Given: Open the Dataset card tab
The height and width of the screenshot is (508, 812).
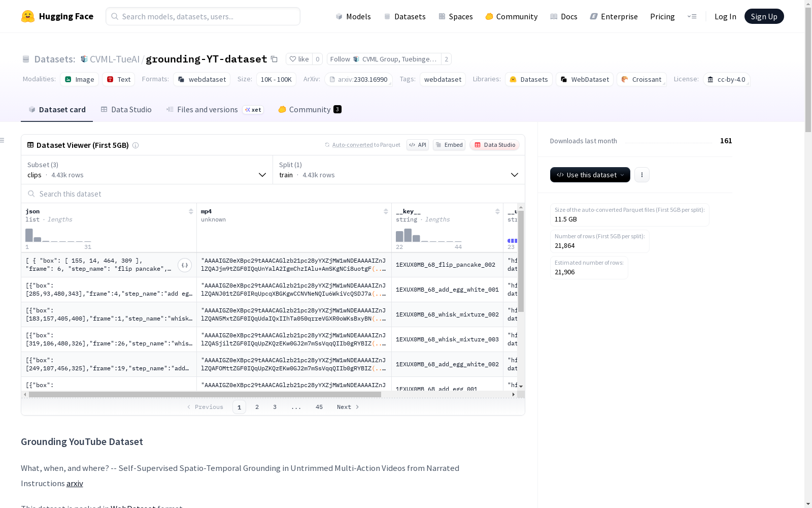Looking at the screenshot, I should pyautogui.click(x=57, y=110).
